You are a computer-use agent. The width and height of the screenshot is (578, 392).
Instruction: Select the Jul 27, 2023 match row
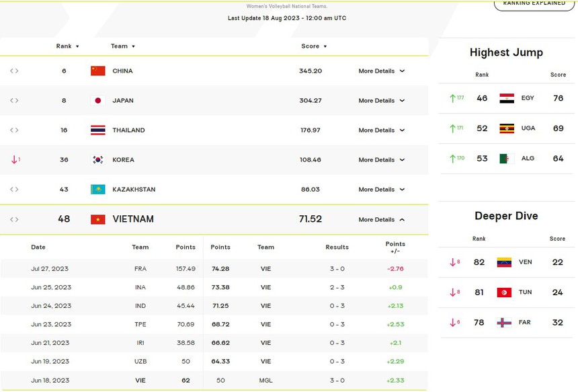214,269
